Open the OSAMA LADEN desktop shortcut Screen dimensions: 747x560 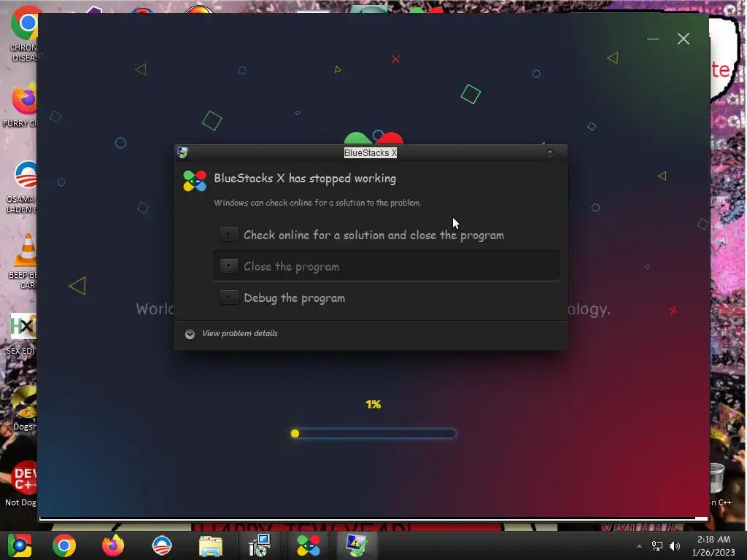coord(22,187)
